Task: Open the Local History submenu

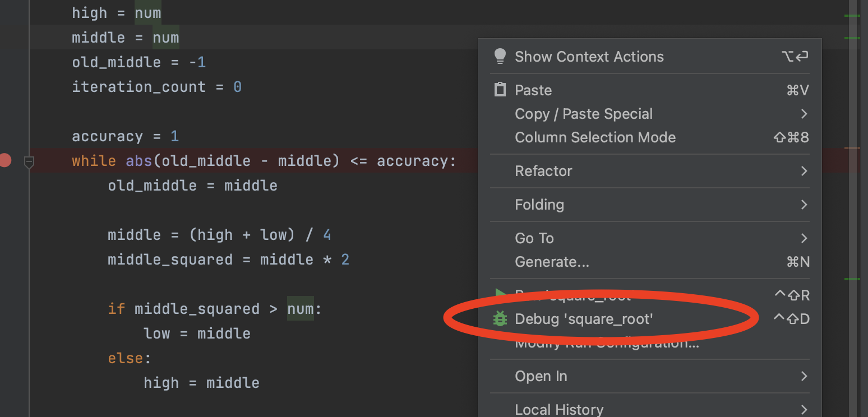Action: point(559,409)
